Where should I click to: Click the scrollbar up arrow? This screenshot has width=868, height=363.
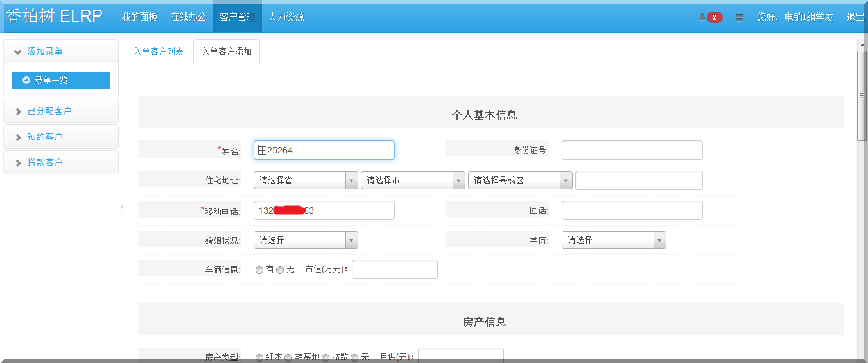tap(862, 44)
